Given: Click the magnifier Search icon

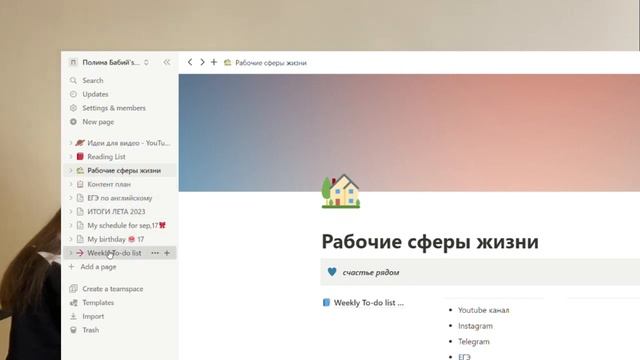Looking at the screenshot, I should coord(73,80).
